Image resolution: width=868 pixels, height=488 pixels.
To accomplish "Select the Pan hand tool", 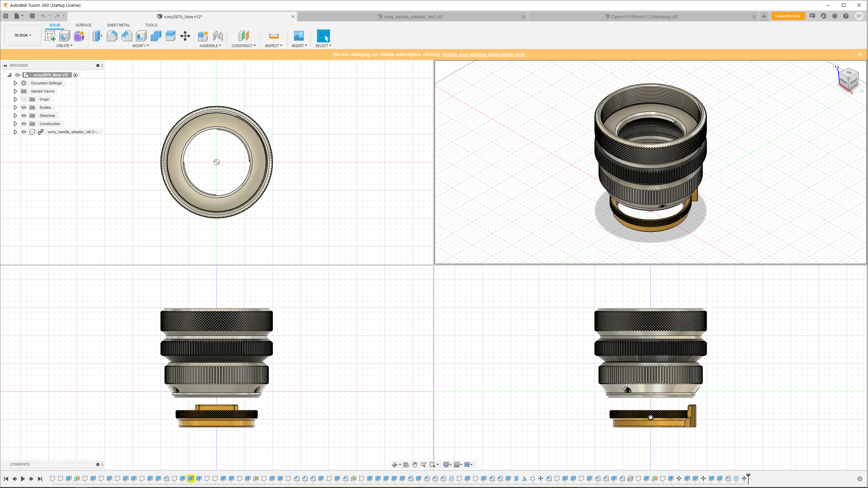I will tap(414, 465).
